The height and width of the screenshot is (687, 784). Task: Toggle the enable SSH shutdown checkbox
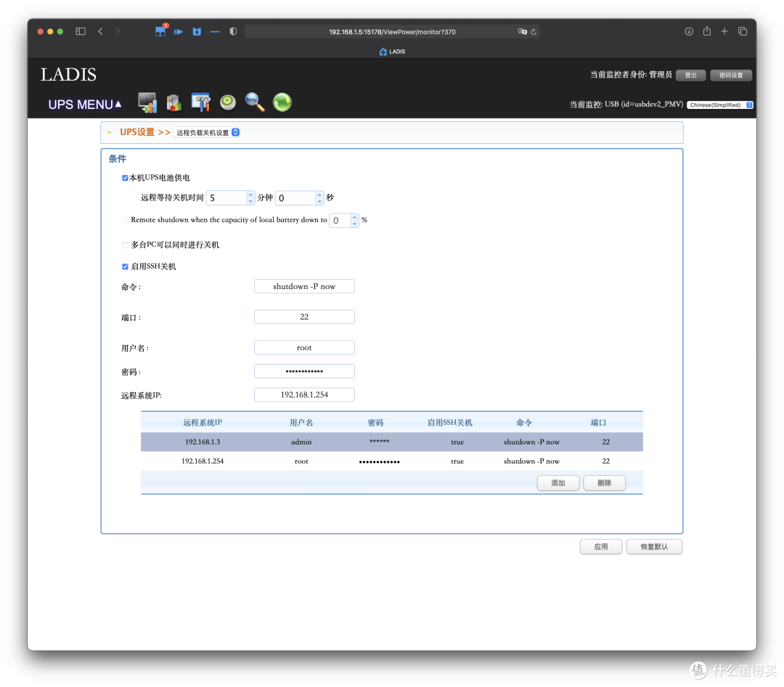125,267
